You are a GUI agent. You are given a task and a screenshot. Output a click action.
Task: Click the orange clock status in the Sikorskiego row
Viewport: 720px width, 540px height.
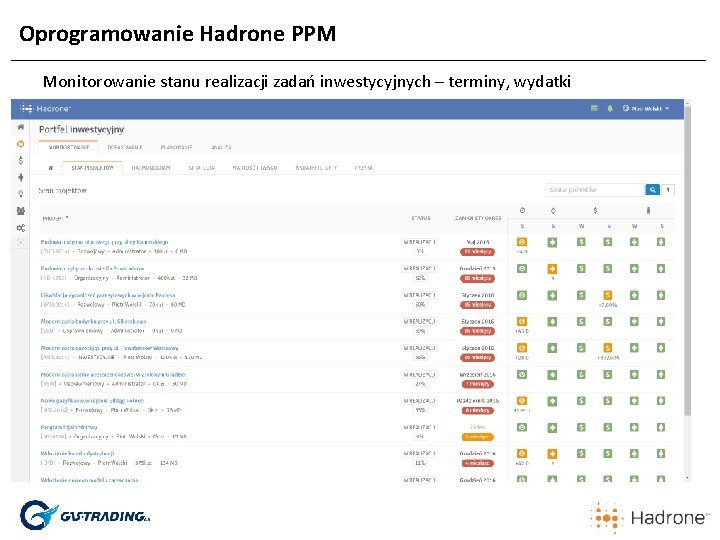[522, 321]
